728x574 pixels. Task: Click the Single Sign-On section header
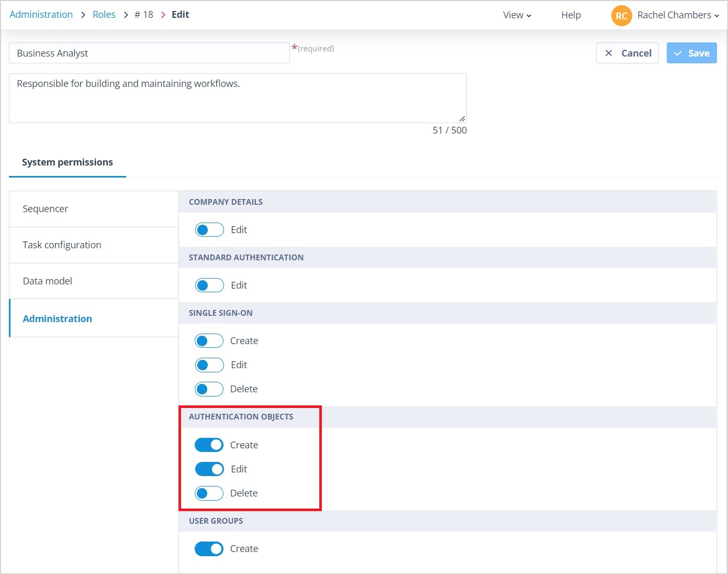(447, 313)
